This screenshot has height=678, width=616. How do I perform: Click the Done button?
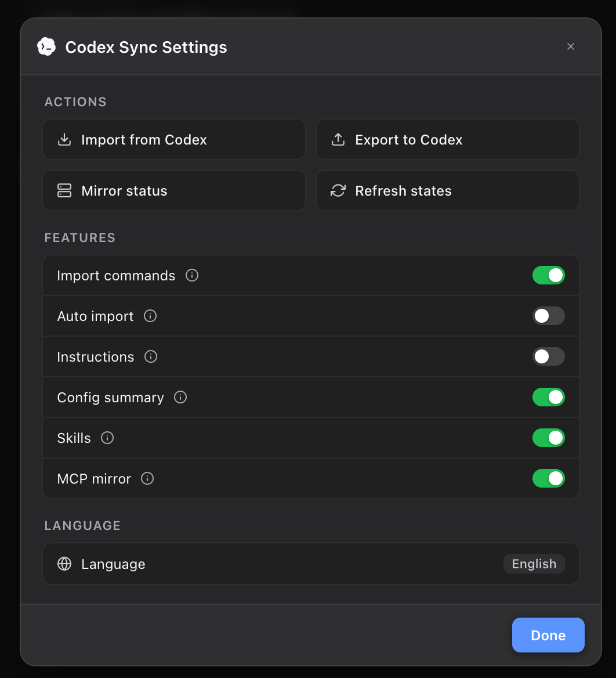[x=548, y=635]
